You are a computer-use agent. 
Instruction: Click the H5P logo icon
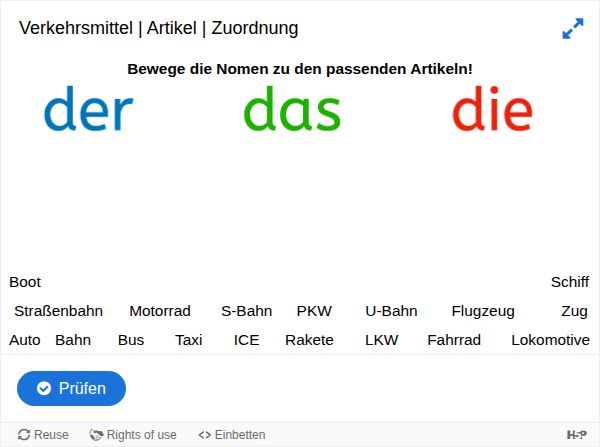point(577,435)
